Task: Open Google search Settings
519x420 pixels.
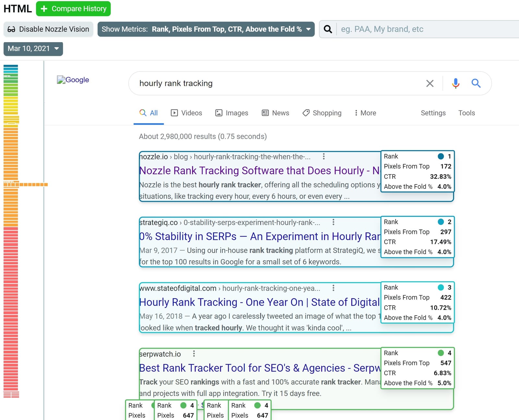Action: click(x=433, y=113)
